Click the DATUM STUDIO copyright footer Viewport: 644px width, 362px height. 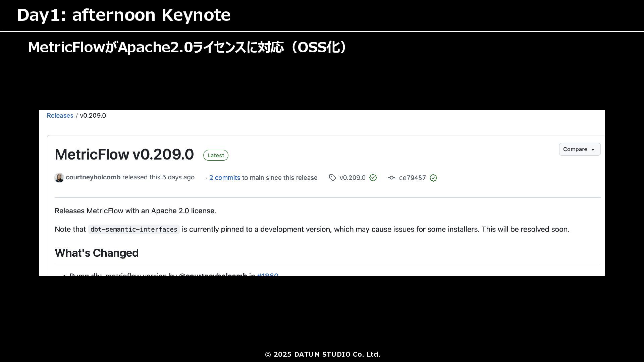pyautogui.click(x=322, y=354)
